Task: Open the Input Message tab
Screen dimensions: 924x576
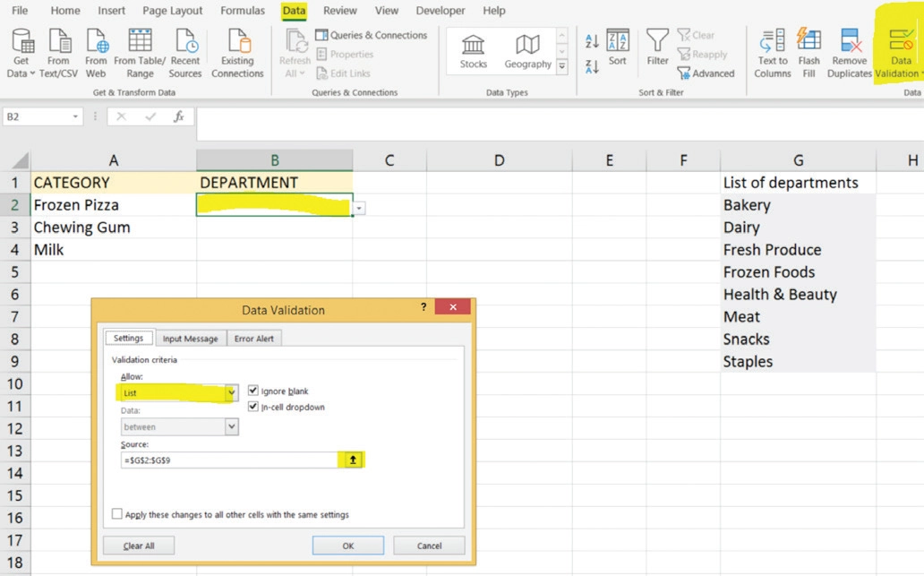Action: tap(191, 339)
